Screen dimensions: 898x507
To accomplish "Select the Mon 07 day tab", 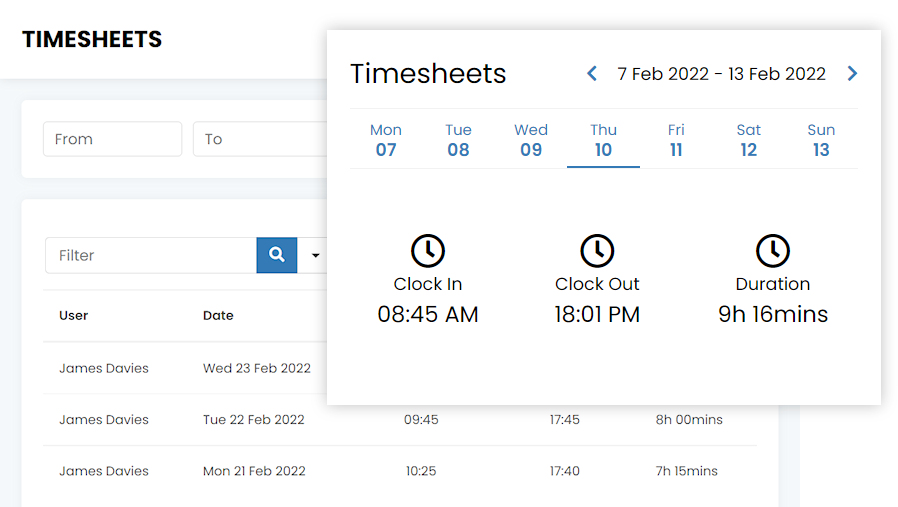I will 386,140.
